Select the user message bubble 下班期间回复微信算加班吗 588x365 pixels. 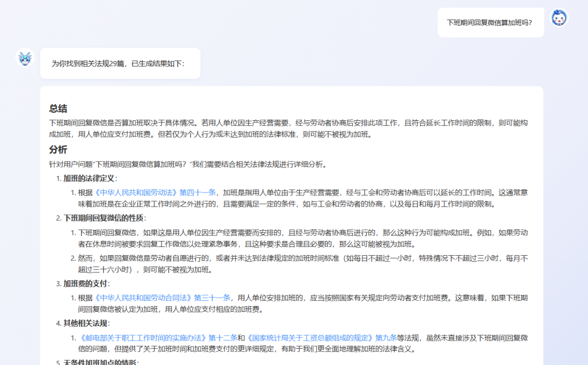click(489, 22)
